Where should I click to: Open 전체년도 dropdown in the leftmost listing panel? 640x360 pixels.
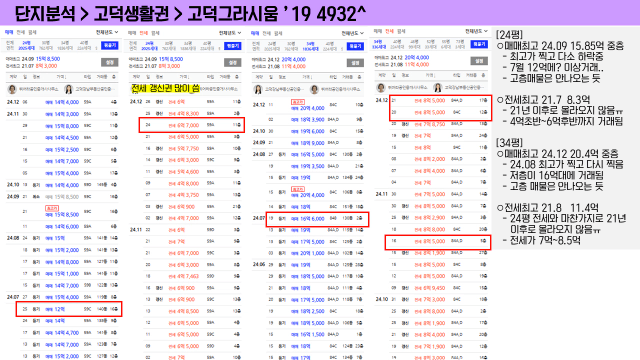(x=107, y=32)
